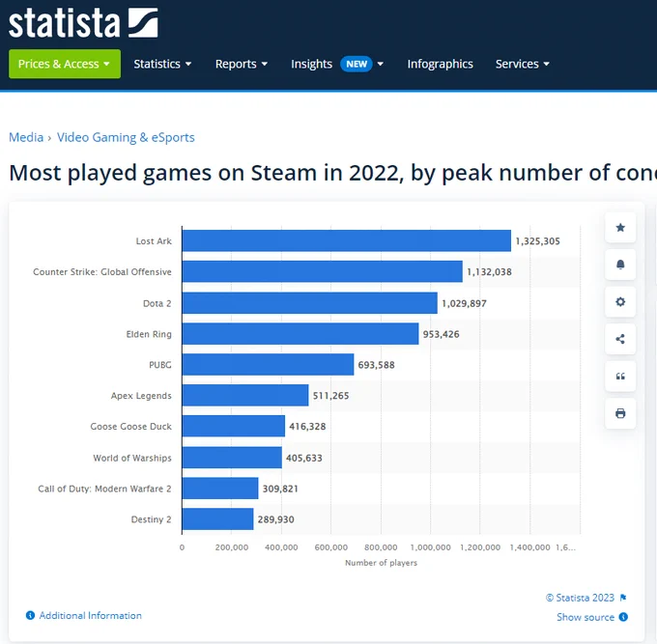657x644 pixels.
Task: Click the Elden Ring axis label
Action: 149,334
